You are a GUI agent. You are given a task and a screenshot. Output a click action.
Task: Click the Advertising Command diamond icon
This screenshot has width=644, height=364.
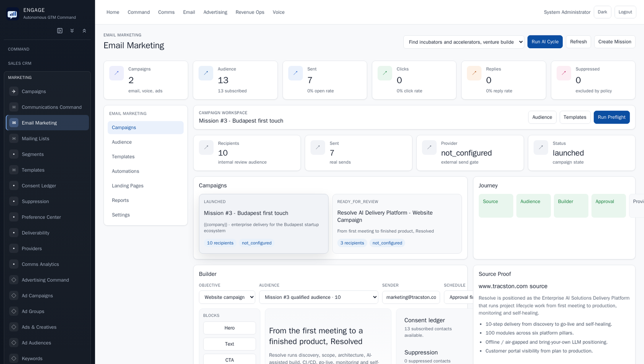coord(14,280)
